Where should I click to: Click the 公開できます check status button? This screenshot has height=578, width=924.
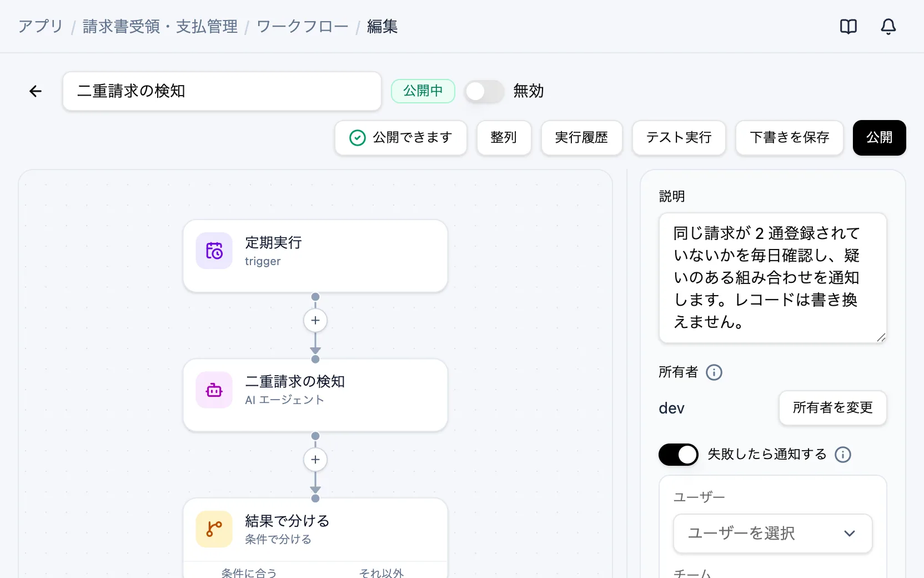coord(401,138)
